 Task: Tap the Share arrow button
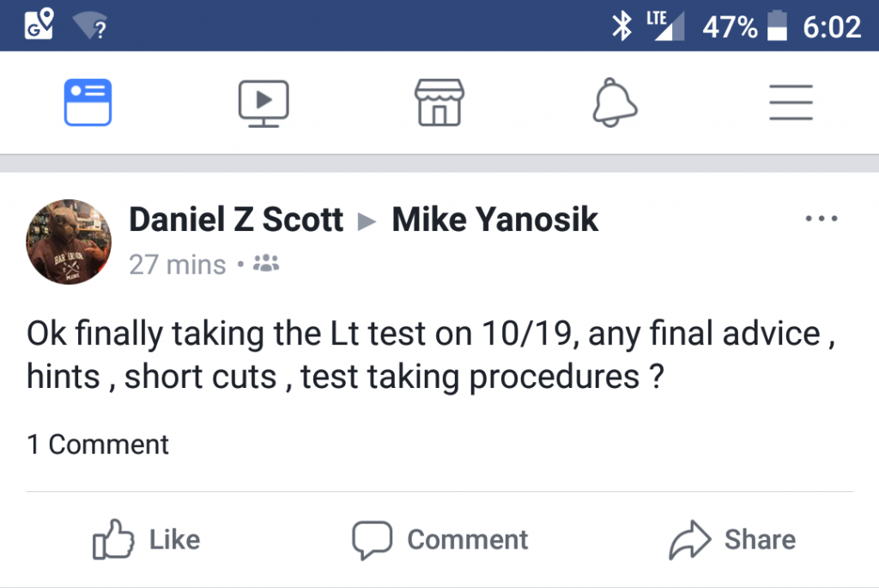coord(732,539)
